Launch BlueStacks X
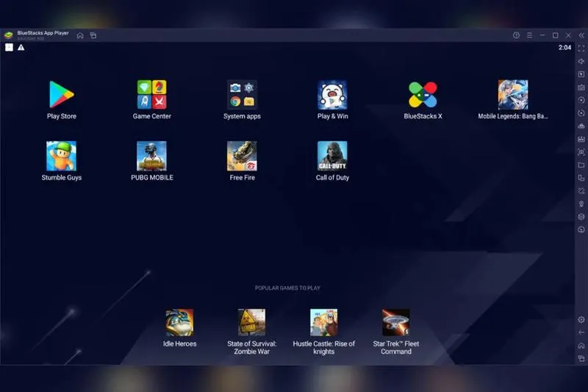Viewport: 588px width, 392px height. [423, 95]
